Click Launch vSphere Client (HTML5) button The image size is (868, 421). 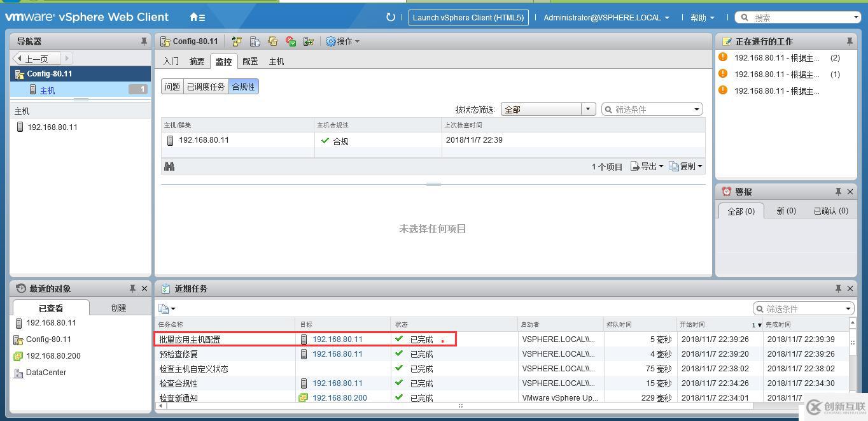(468, 17)
